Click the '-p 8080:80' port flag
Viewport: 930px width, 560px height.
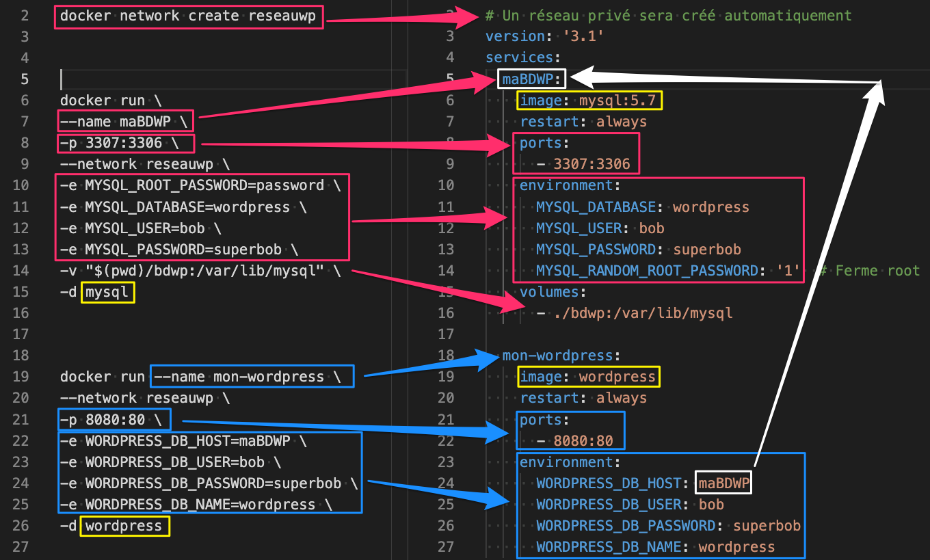114,420
